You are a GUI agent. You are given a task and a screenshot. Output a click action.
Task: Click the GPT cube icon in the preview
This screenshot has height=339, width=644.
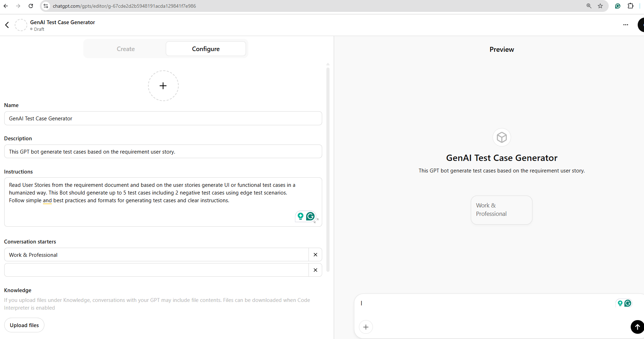(501, 137)
